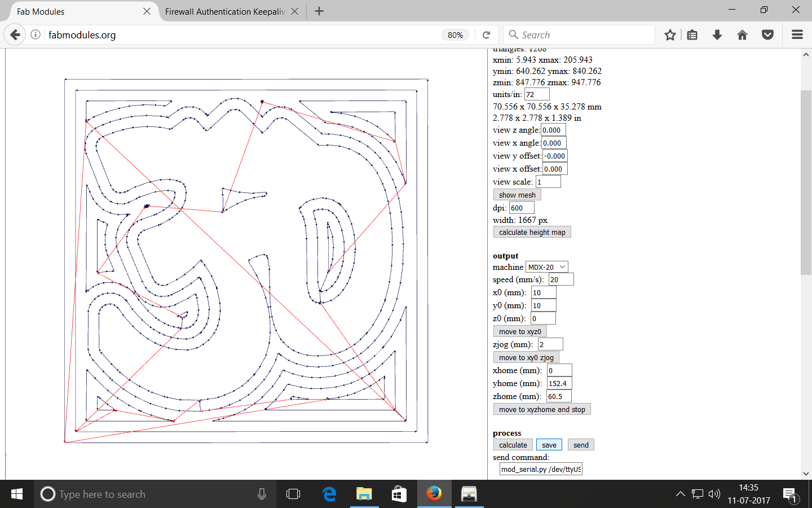The height and width of the screenshot is (508, 812).
Task: Click the 80% zoom level indicator
Action: click(x=455, y=35)
